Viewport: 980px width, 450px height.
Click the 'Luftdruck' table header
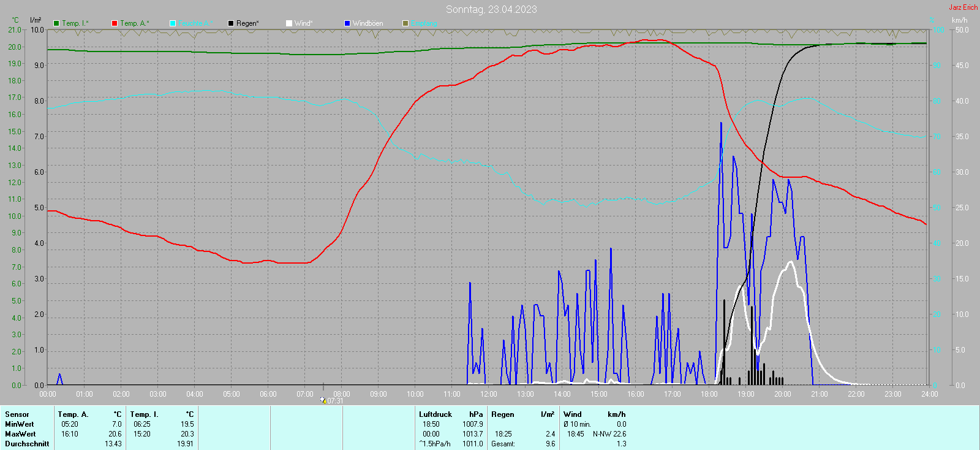[435, 414]
